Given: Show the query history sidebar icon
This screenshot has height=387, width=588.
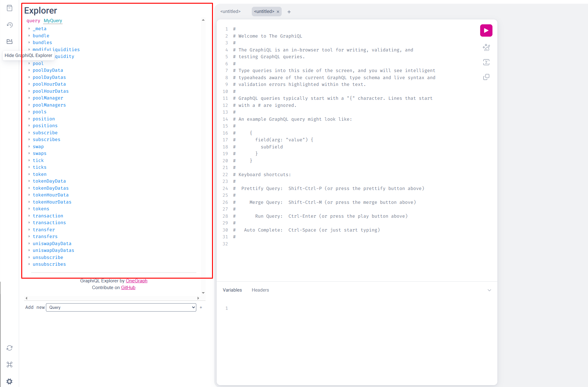Looking at the screenshot, I should point(10,25).
